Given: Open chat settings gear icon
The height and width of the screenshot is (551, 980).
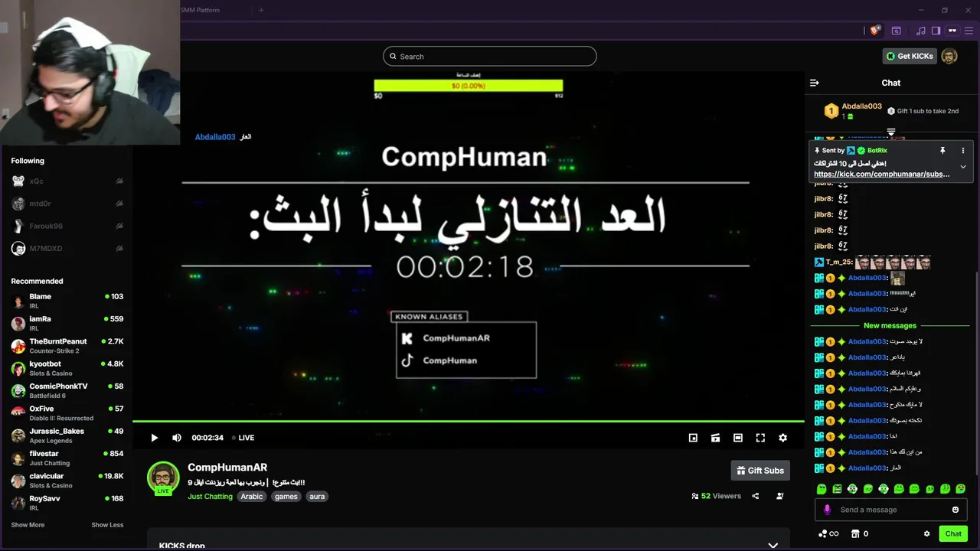Looking at the screenshot, I should tap(926, 534).
